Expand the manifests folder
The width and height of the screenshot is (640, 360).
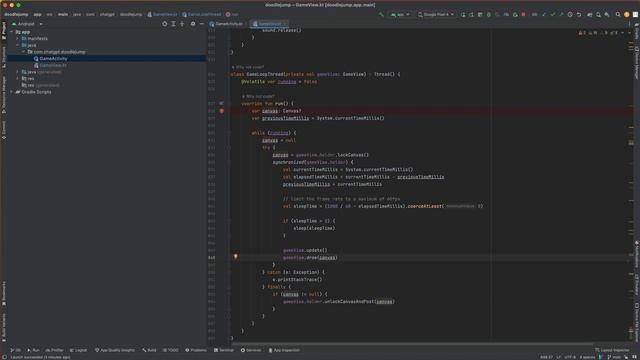18,38
